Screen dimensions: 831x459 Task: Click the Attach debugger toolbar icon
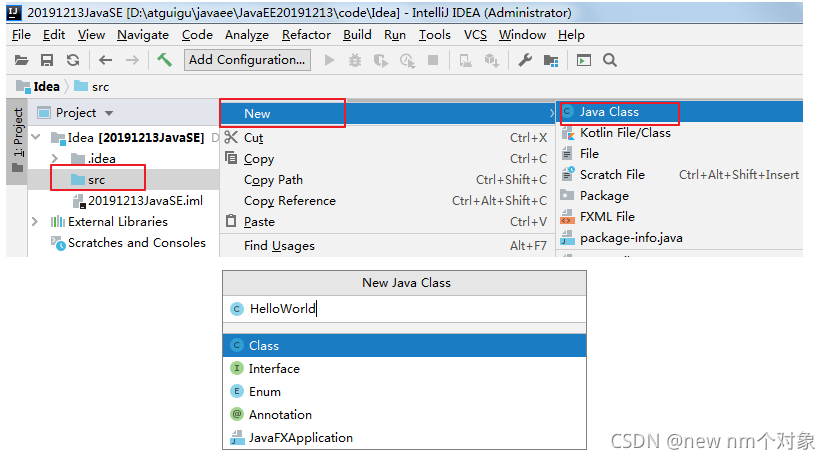[x=466, y=61]
